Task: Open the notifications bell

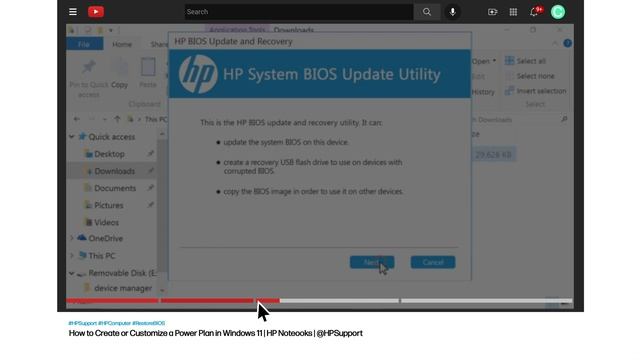Action: (x=534, y=12)
